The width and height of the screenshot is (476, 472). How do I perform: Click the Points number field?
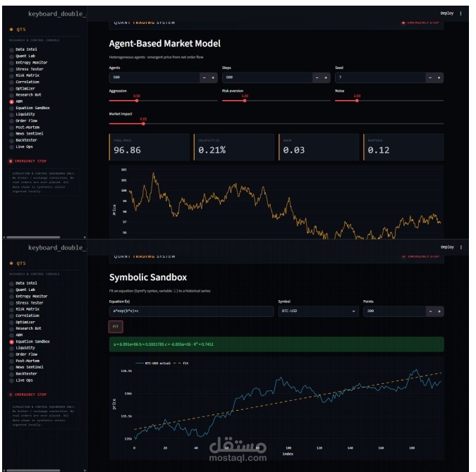[x=395, y=311]
